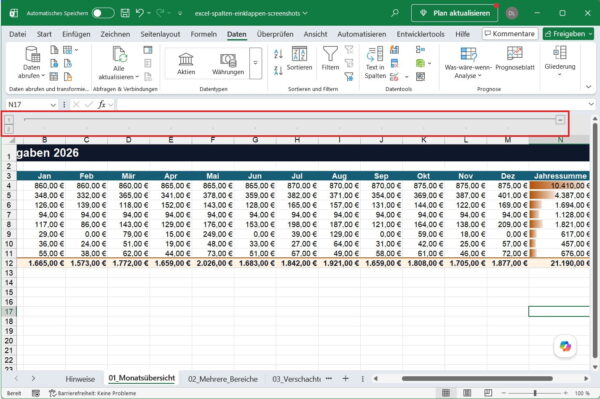600x399 pixels.
Task: Add a new sheet with plus button
Action: pos(345,378)
